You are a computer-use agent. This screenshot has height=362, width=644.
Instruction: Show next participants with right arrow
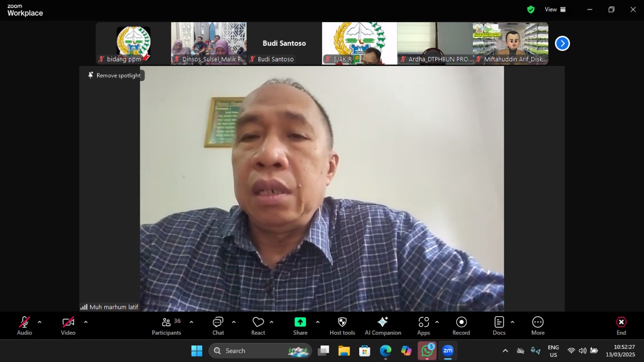tap(562, 44)
